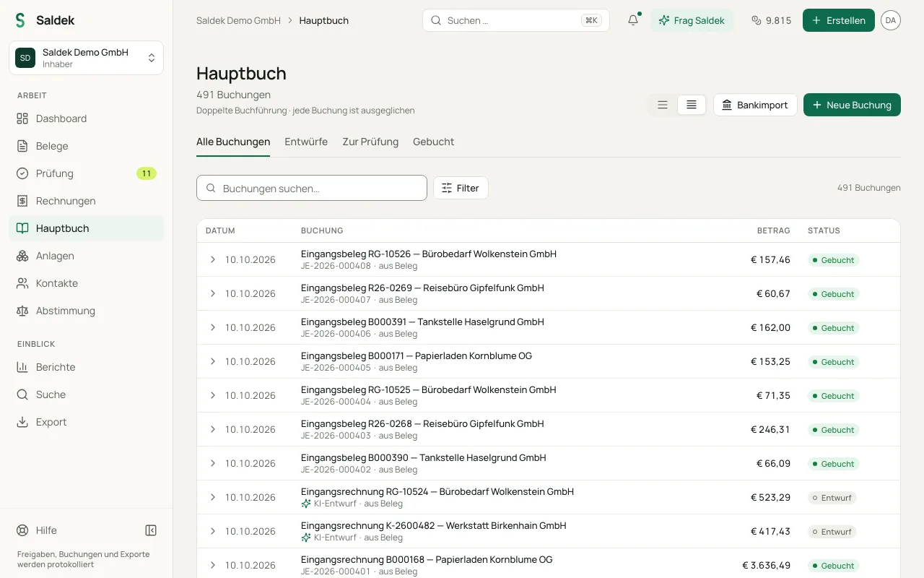Screen dimensions: 924x578
Task: Click the Saldek logo
Action: [x=45, y=20]
